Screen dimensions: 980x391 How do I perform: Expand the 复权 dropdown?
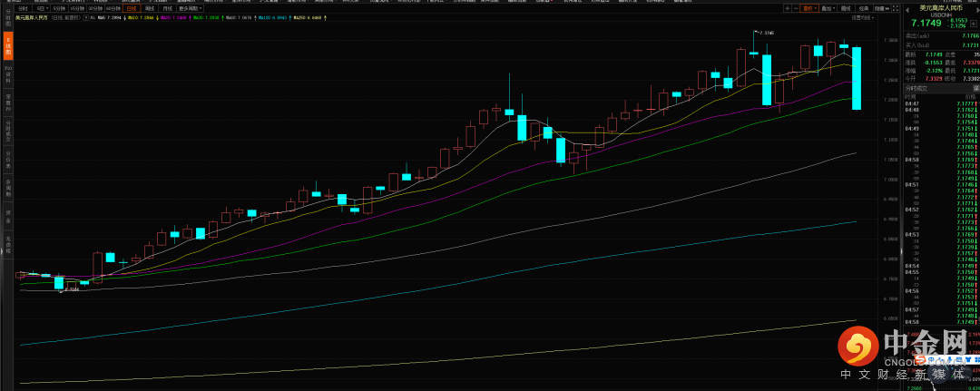pos(809,8)
